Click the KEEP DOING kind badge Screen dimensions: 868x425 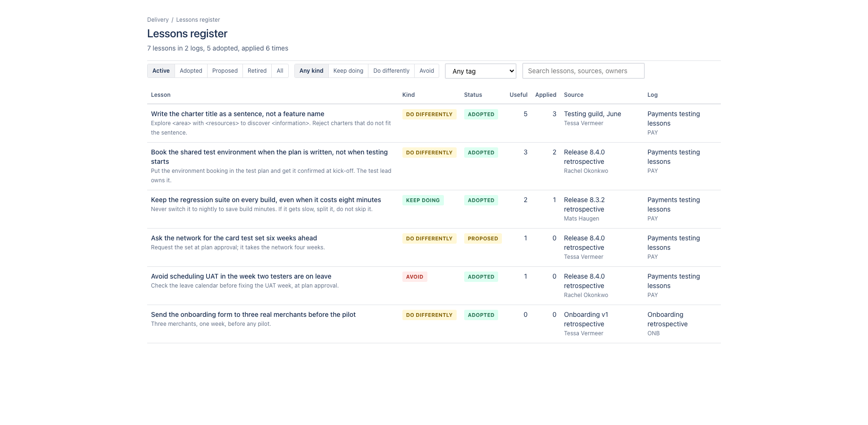pyautogui.click(x=423, y=200)
